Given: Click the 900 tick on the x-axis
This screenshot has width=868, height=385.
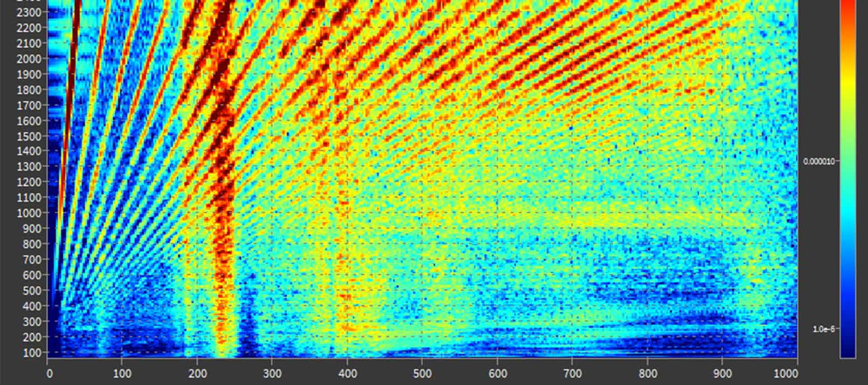Looking at the screenshot, I should click(721, 374).
